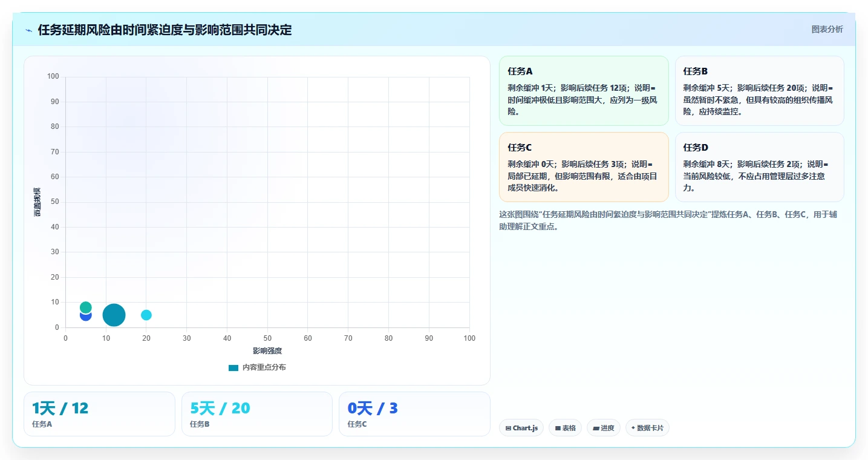Image resolution: width=868 pixels, height=460 pixels.
Task: Click the x-axis tick label 100
Action: click(469, 338)
